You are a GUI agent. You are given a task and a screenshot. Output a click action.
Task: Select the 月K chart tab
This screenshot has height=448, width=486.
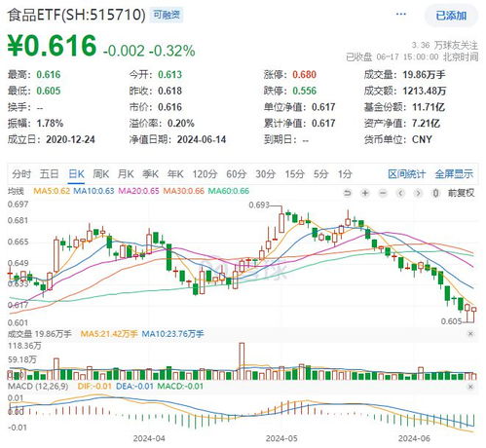126,174
